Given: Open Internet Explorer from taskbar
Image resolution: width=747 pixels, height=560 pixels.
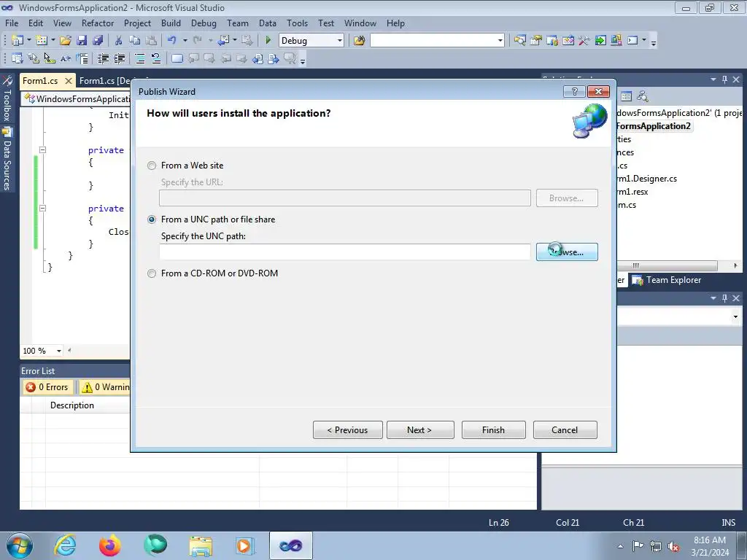Looking at the screenshot, I should (65, 545).
